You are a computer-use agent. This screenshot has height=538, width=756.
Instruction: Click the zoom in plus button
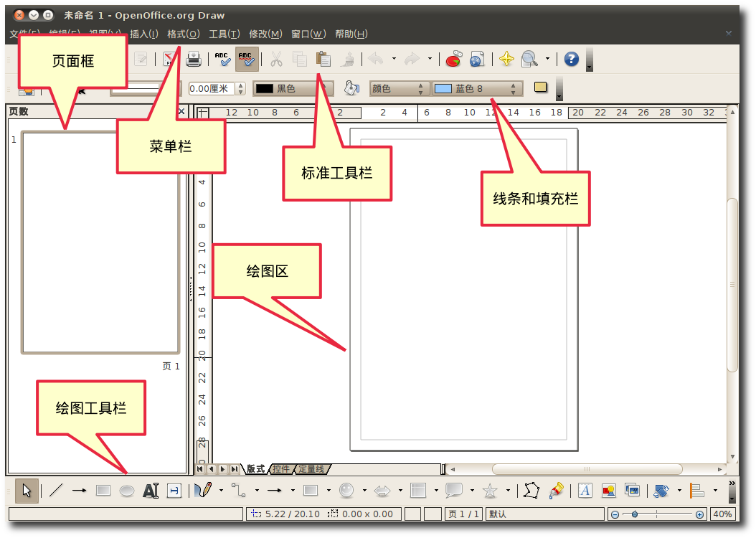699,514
